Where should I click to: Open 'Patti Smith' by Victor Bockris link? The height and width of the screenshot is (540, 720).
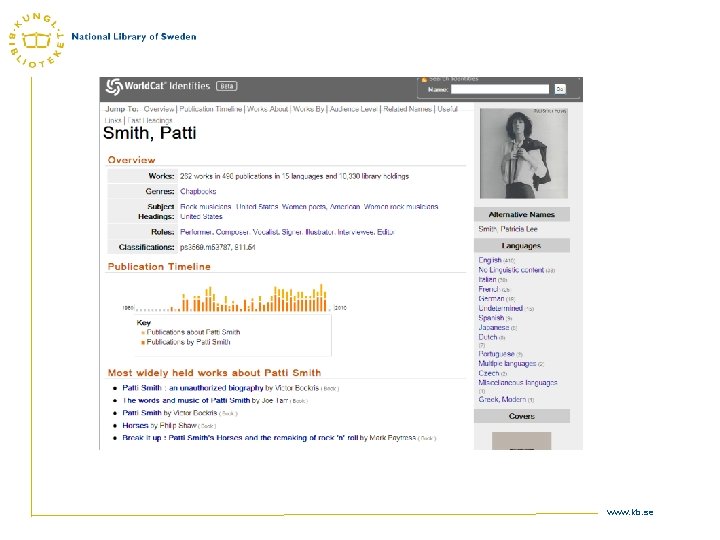point(141,413)
